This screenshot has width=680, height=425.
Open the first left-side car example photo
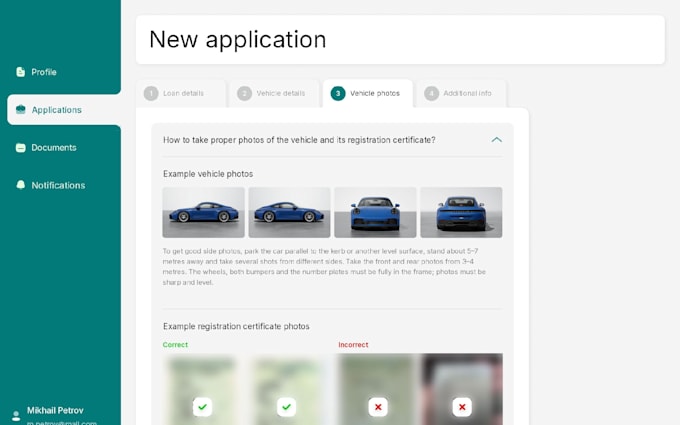(203, 212)
